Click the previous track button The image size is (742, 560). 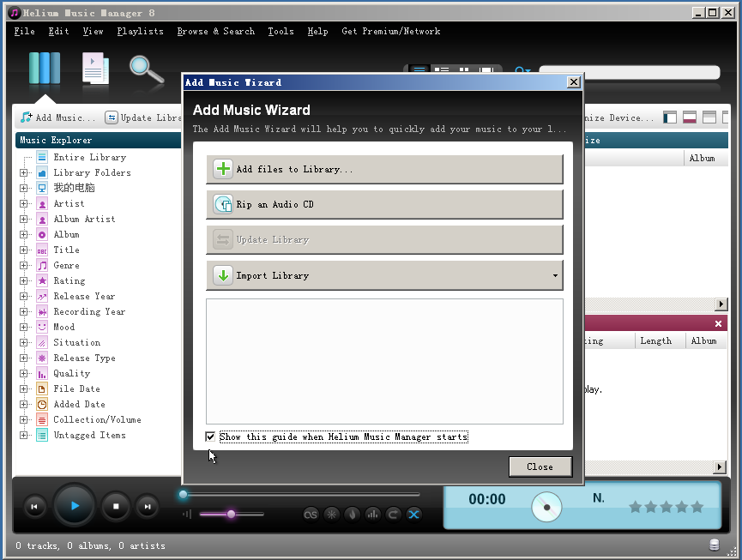(x=34, y=507)
